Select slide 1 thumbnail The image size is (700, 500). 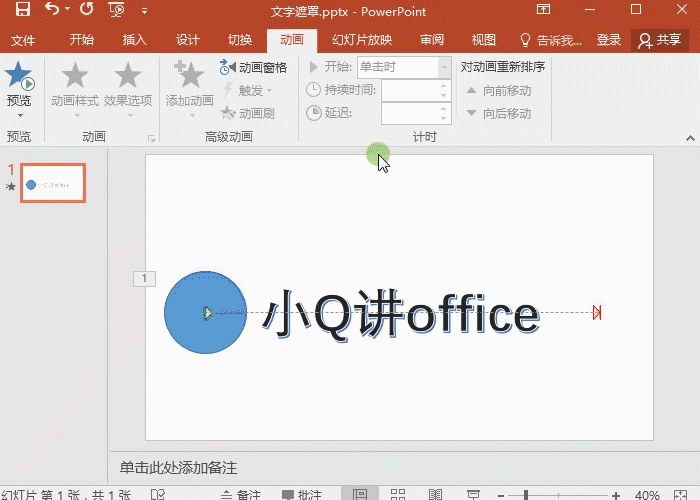(x=53, y=183)
